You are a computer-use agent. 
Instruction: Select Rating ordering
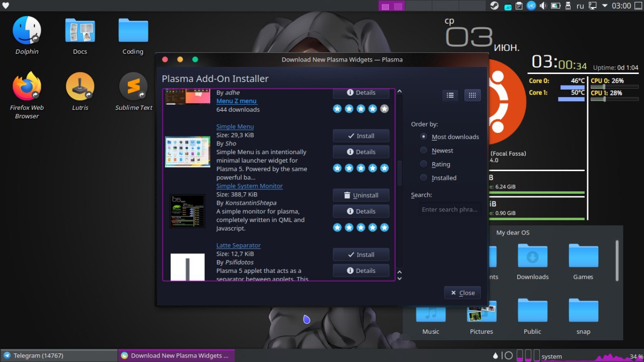[x=435, y=164]
